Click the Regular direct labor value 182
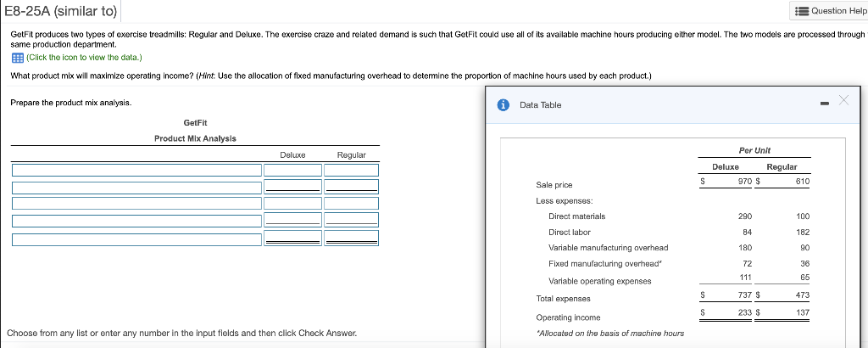The width and height of the screenshot is (868, 348). (803, 233)
